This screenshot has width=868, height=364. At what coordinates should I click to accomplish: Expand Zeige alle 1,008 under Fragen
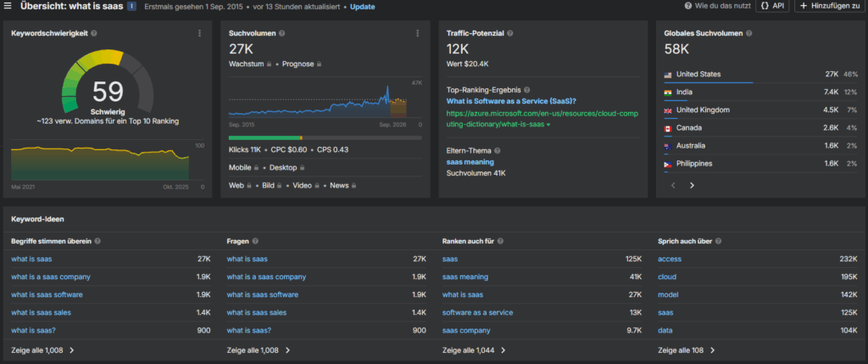click(259, 350)
